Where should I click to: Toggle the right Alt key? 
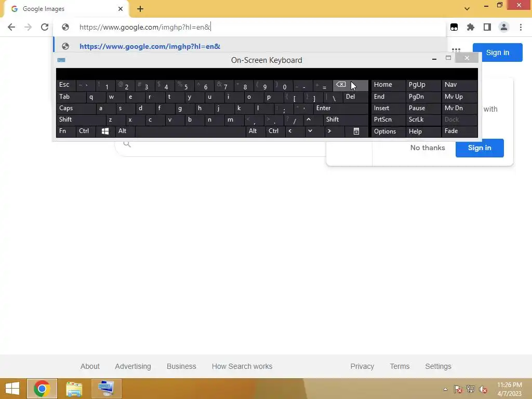coord(256,131)
